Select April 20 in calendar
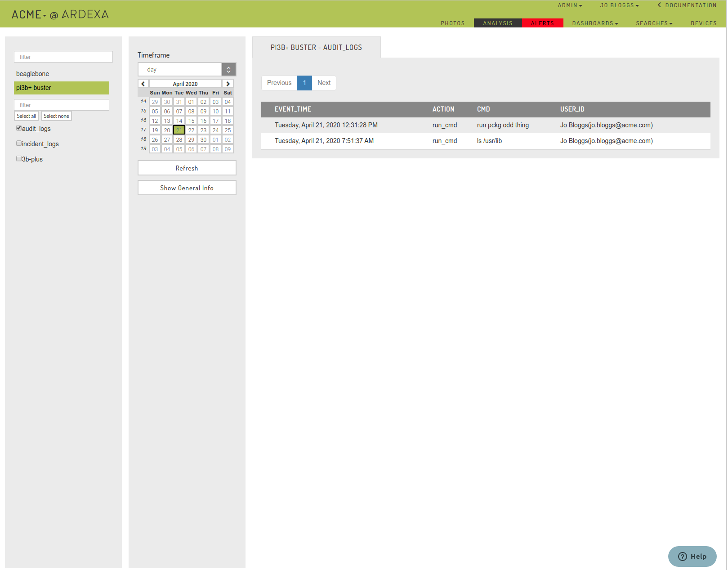 (167, 130)
